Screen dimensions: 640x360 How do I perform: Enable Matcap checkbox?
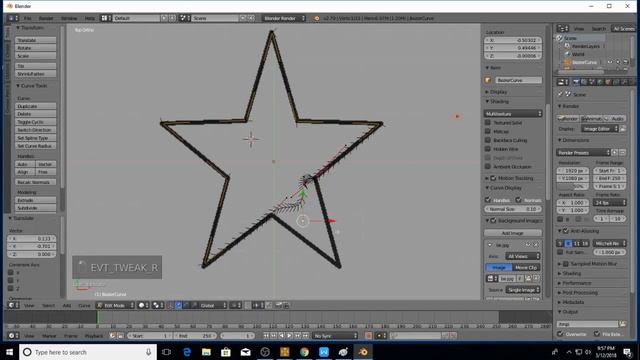coord(488,131)
